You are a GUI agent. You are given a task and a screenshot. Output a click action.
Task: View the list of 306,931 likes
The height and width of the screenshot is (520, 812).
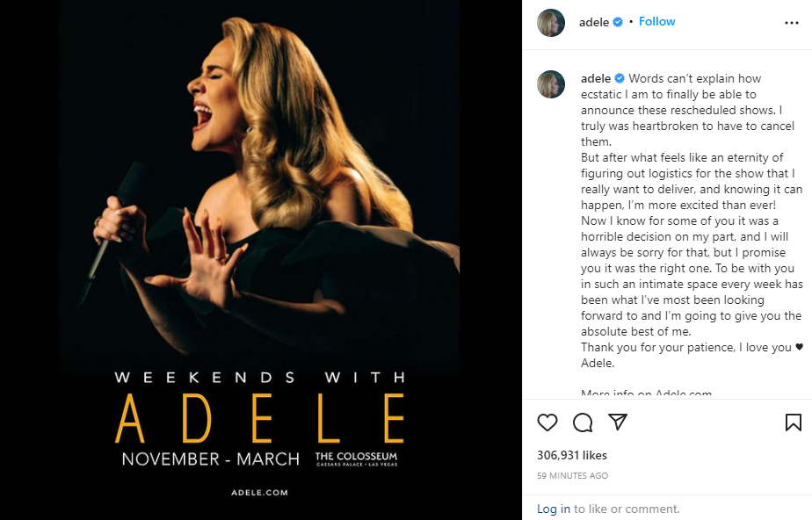coord(571,455)
